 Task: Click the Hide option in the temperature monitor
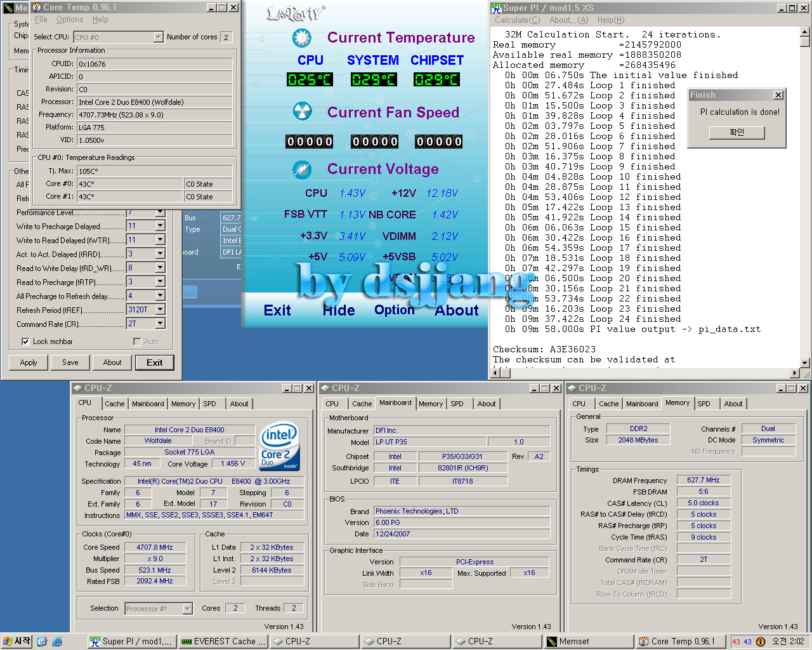pos(339,310)
